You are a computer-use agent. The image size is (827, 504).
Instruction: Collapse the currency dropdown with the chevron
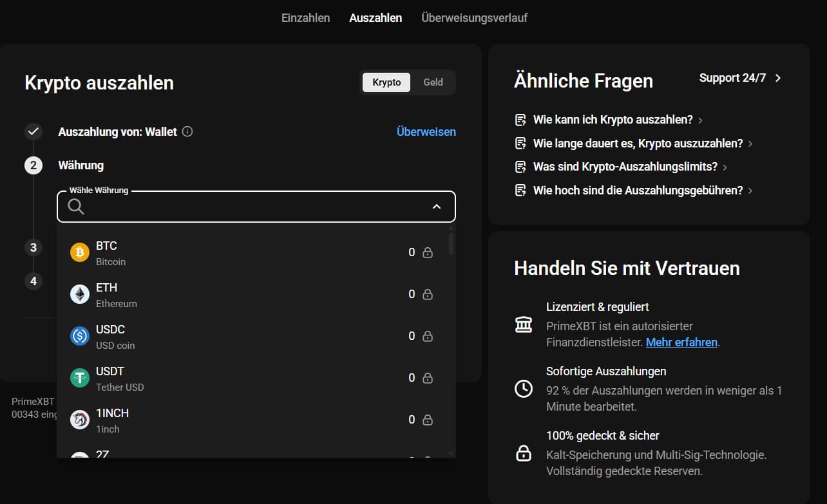[x=437, y=207]
